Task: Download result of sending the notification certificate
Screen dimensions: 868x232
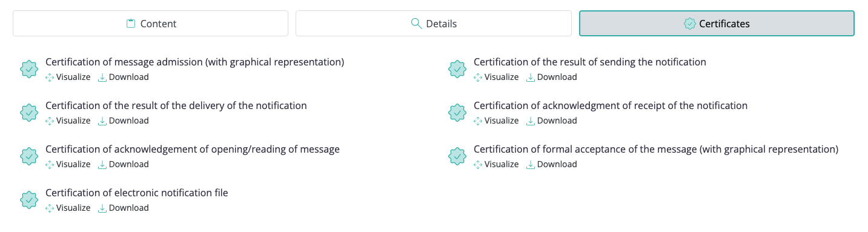Action: tap(552, 77)
